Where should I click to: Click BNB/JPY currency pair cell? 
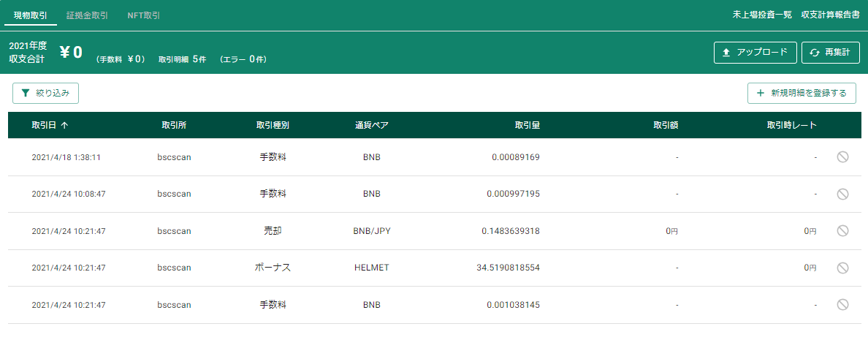pos(371,231)
